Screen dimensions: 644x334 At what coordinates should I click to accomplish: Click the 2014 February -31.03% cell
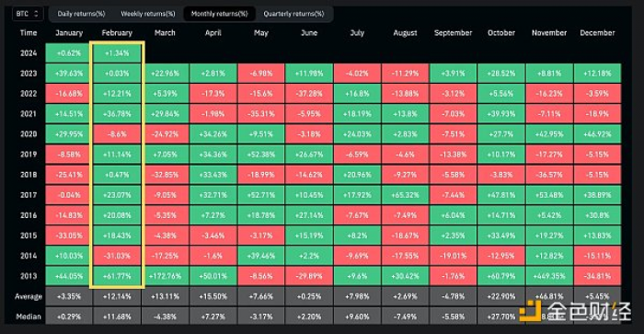point(117,256)
